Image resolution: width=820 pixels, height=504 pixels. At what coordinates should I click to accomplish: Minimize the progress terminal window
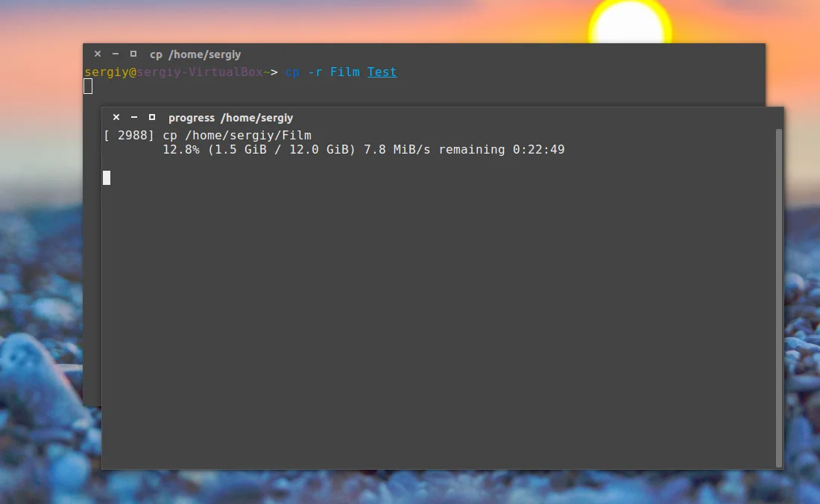click(x=134, y=117)
